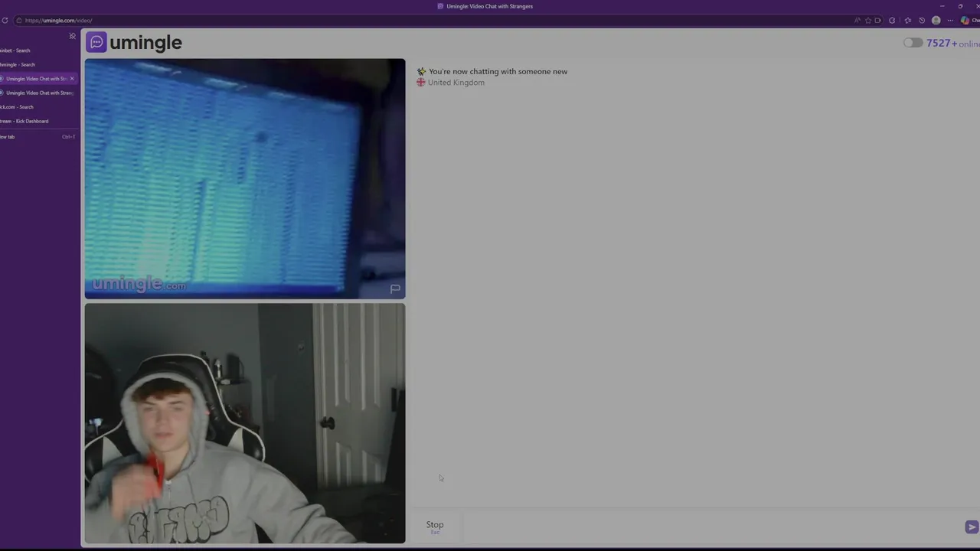Viewport: 980px width, 551px height.
Task: Click the video/picture-in-picture icon in address bar
Action: pyautogui.click(x=877, y=21)
